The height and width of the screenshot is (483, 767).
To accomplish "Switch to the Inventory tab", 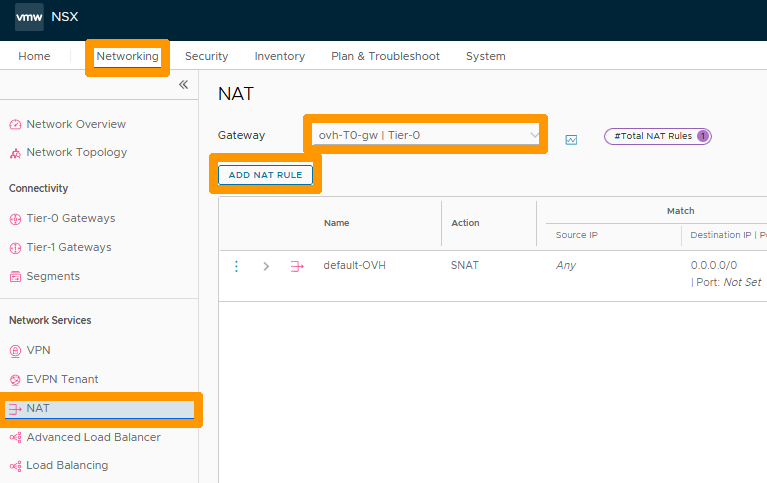I will 279,57.
